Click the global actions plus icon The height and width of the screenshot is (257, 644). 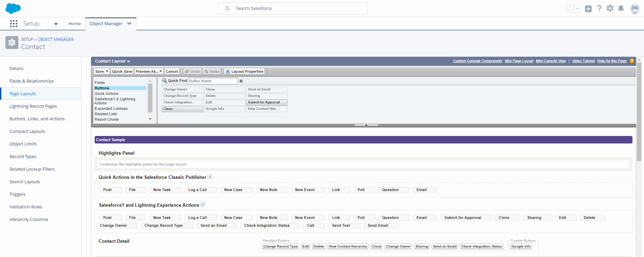point(588,9)
